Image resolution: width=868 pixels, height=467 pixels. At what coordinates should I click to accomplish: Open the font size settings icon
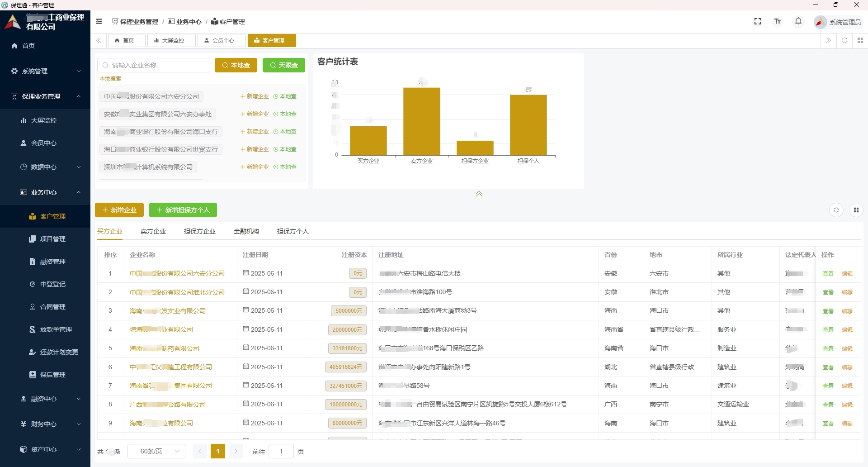click(778, 21)
